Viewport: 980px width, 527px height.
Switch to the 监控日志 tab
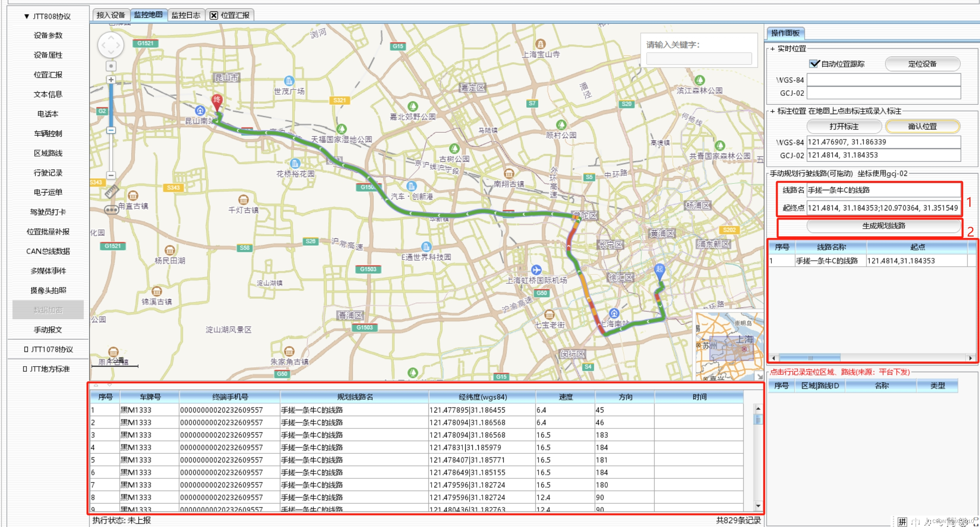pyautogui.click(x=186, y=15)
